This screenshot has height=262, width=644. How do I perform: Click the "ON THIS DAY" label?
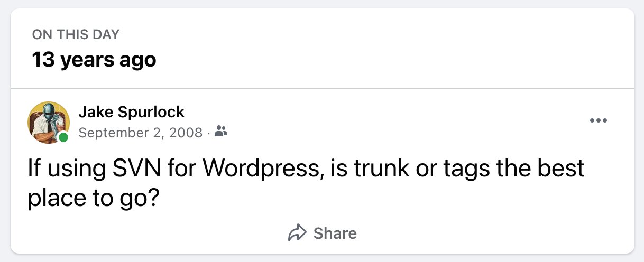click(76, 35)
